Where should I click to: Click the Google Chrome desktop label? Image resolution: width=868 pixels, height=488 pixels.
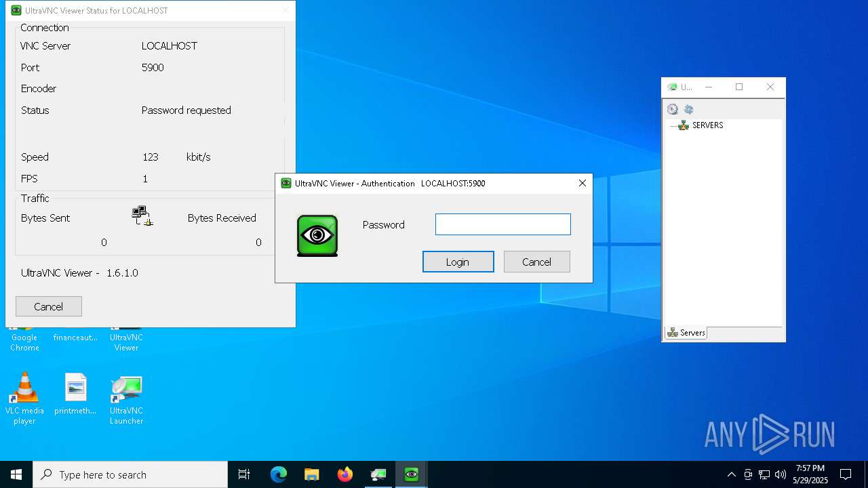click(x=24, y=342)
